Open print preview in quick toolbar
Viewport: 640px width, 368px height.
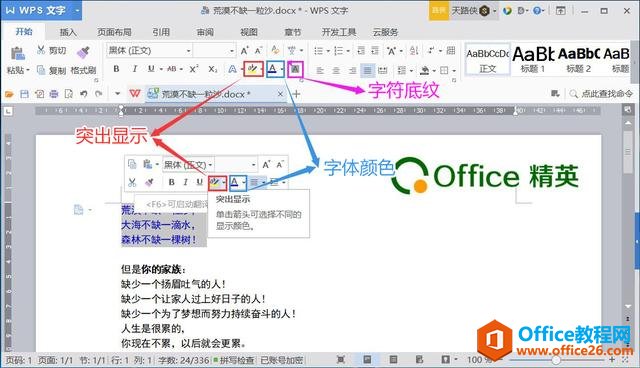coord(69,94)
